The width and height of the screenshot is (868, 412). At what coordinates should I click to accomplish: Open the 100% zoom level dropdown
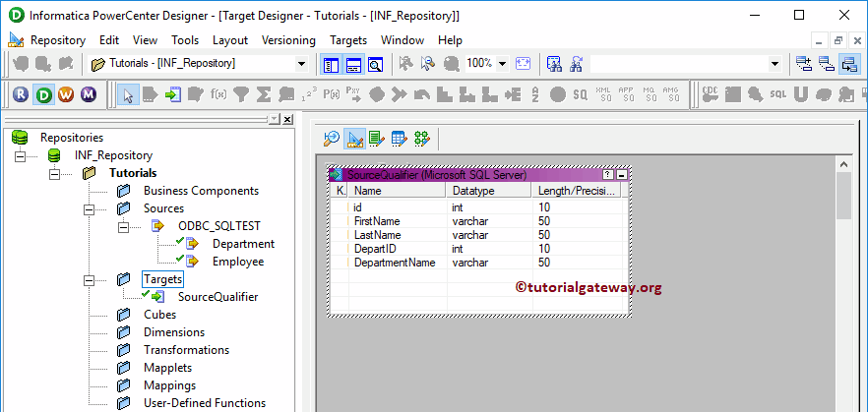502,64
